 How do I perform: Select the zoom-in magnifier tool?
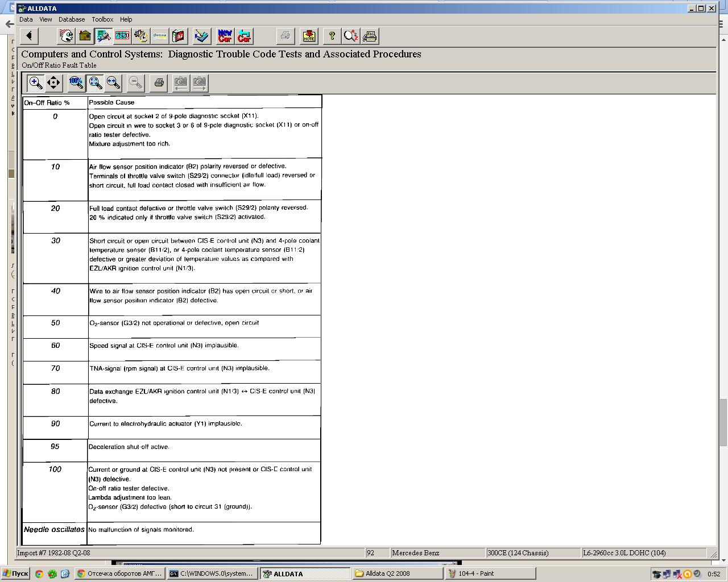35,83
